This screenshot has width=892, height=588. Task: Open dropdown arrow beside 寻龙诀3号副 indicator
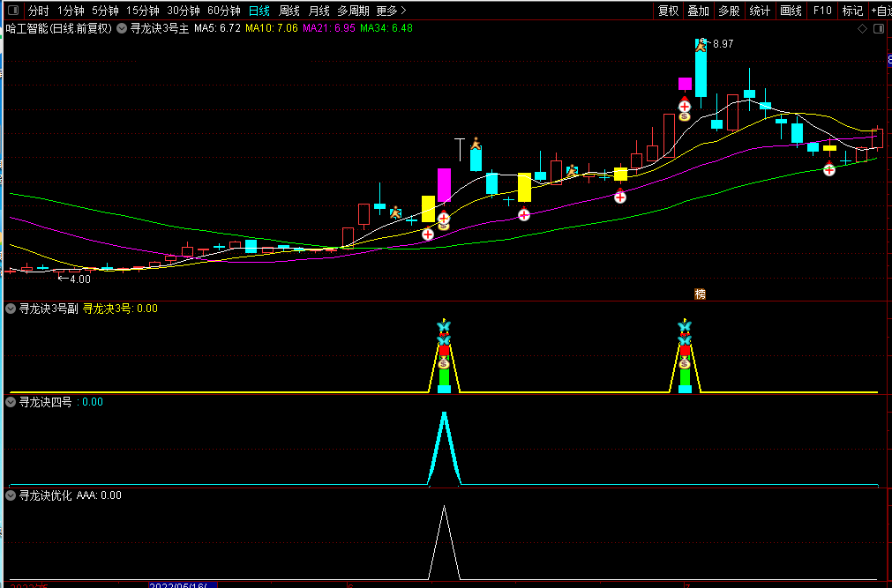coord(11,309)
